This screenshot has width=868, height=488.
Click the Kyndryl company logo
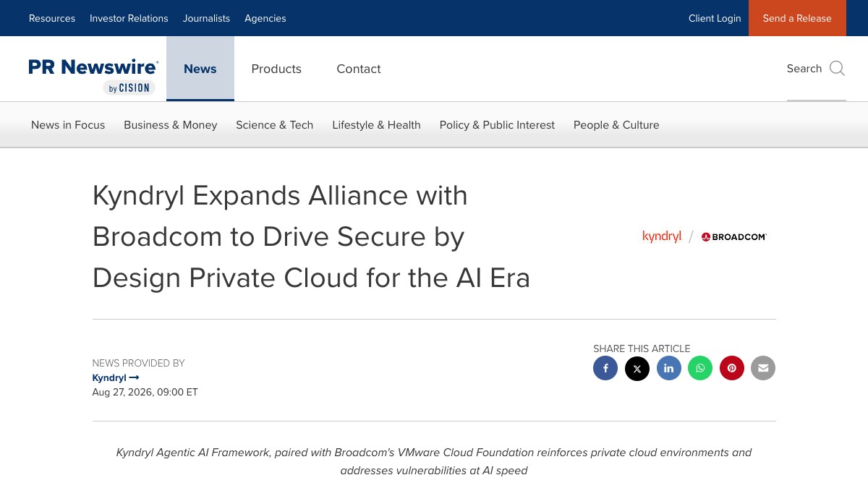pyautogui.click(x=662, y=236)
